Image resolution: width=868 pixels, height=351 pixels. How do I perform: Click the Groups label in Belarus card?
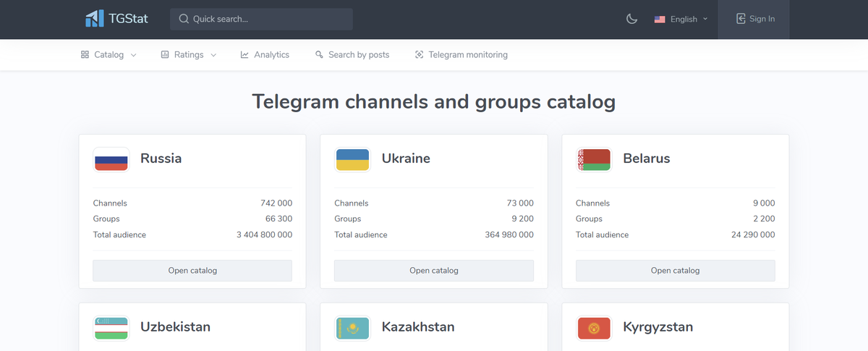click(590, 219)
